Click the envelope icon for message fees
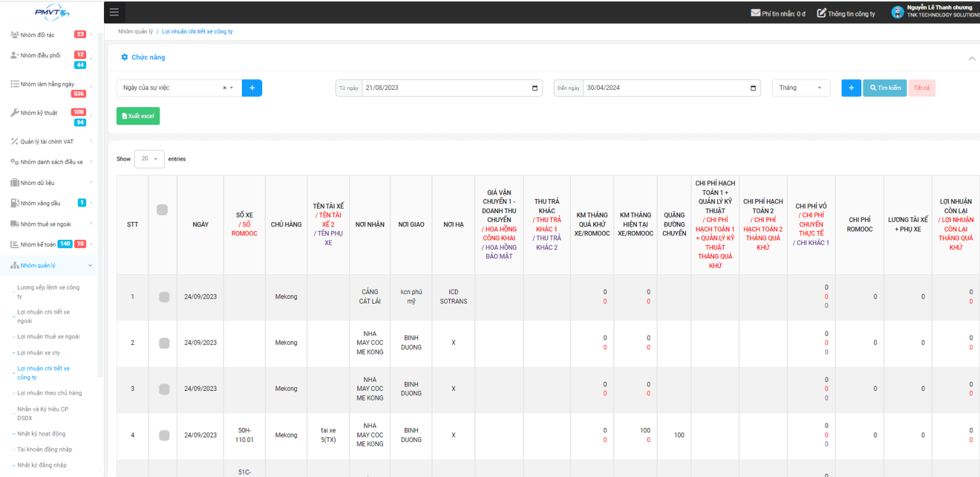 tap(755, 13)
